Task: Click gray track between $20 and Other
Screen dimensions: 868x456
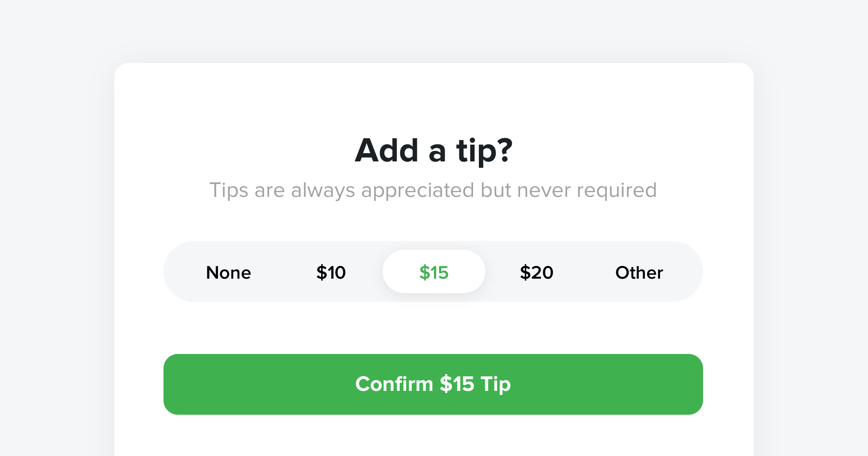Action: click(x=584, y=271)
